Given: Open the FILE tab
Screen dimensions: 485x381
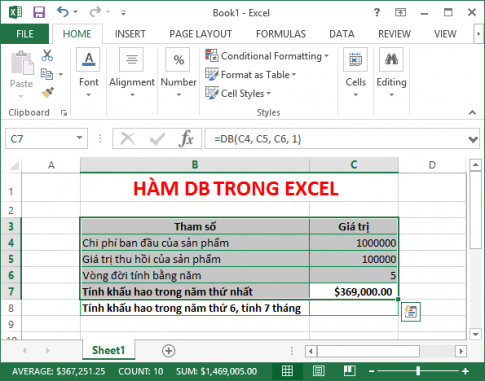Looking at the screenshot, I should 25,34.
